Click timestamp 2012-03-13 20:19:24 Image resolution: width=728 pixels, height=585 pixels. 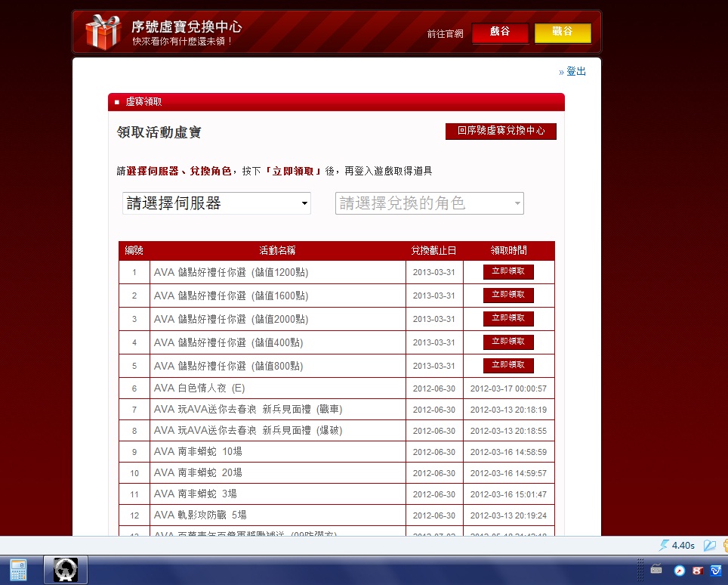508,515
